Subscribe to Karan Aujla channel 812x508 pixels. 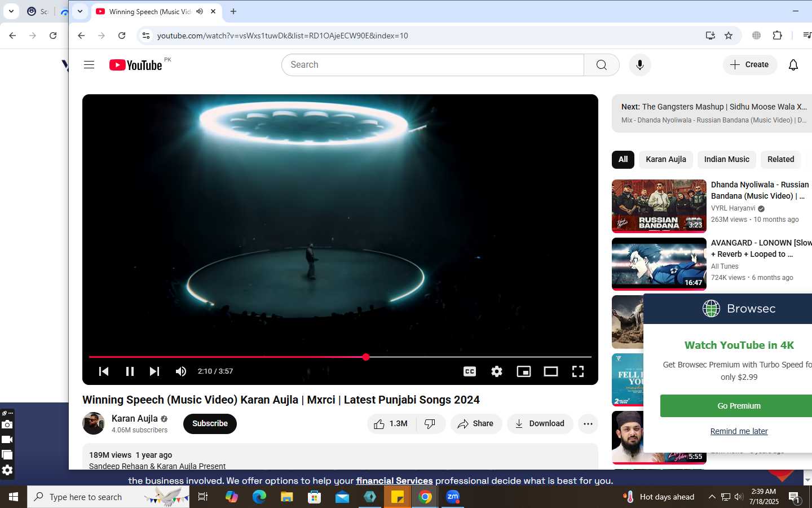click(210, 424)
